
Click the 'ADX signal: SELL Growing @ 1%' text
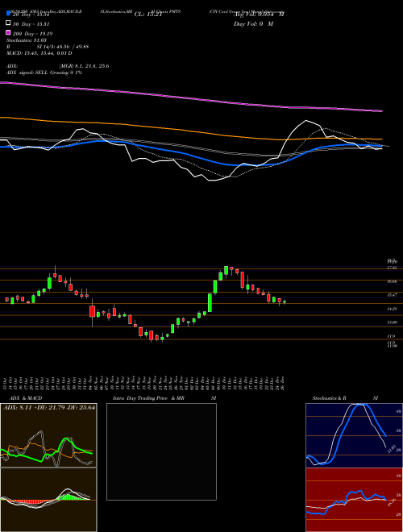point(44,73)
